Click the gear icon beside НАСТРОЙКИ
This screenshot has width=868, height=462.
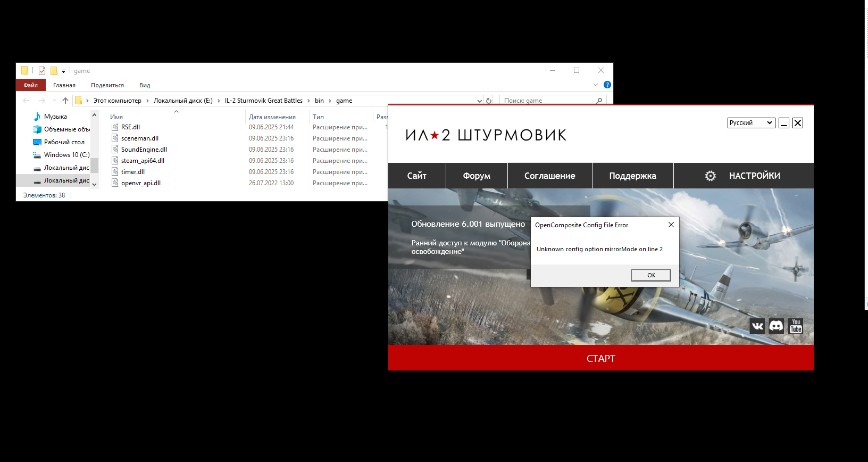click(x=711, y=176)
